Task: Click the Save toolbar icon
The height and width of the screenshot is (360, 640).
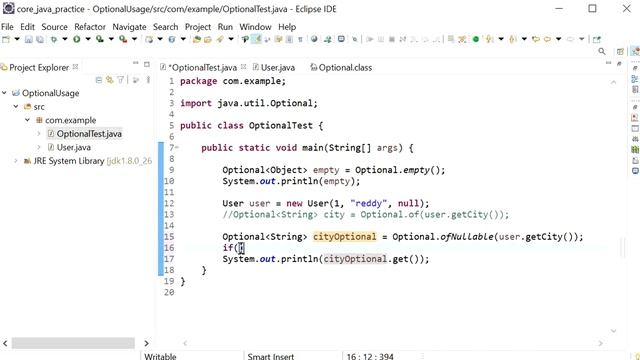Action: coord(29,39)
